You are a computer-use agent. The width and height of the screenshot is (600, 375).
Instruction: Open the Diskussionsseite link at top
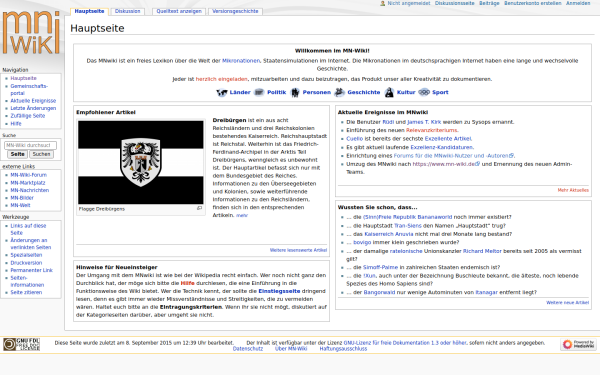click(454, 3)
